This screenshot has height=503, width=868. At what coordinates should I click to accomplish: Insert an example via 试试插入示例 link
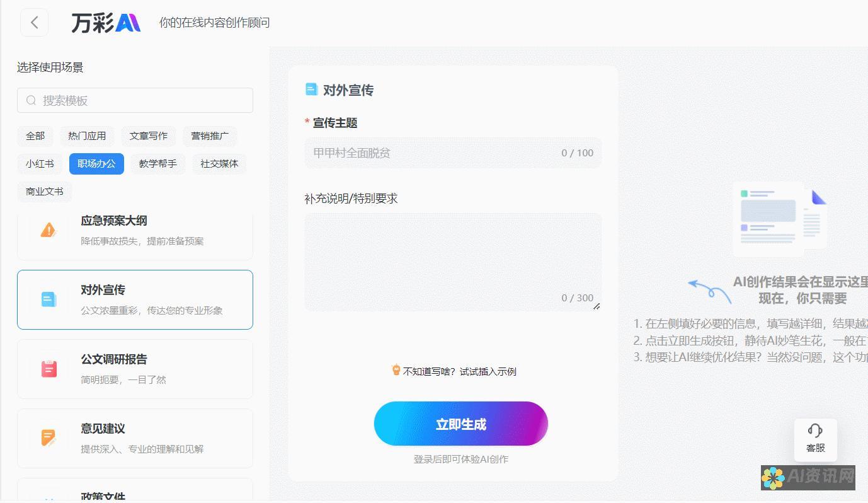point(488,371)
